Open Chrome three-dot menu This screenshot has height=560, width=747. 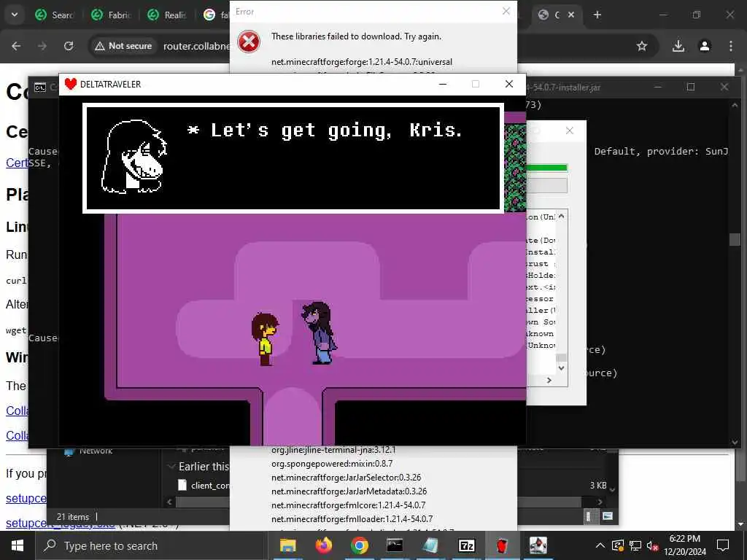(x=731, y=46)
